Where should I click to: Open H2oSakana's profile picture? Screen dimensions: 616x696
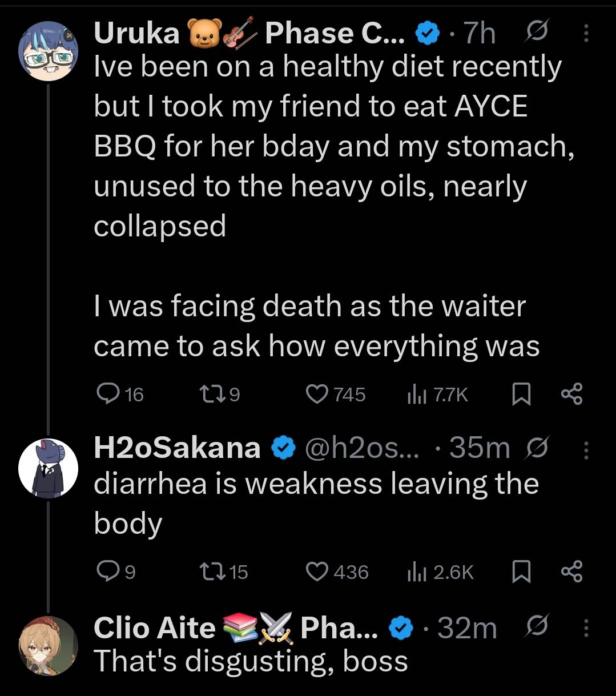click(48, 468)
